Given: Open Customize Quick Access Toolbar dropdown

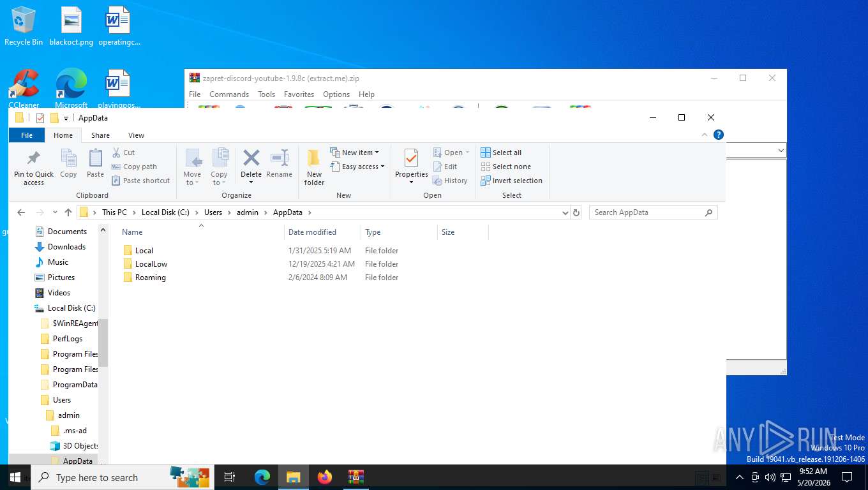Looking at the screenshot, I should coord(66,118).
